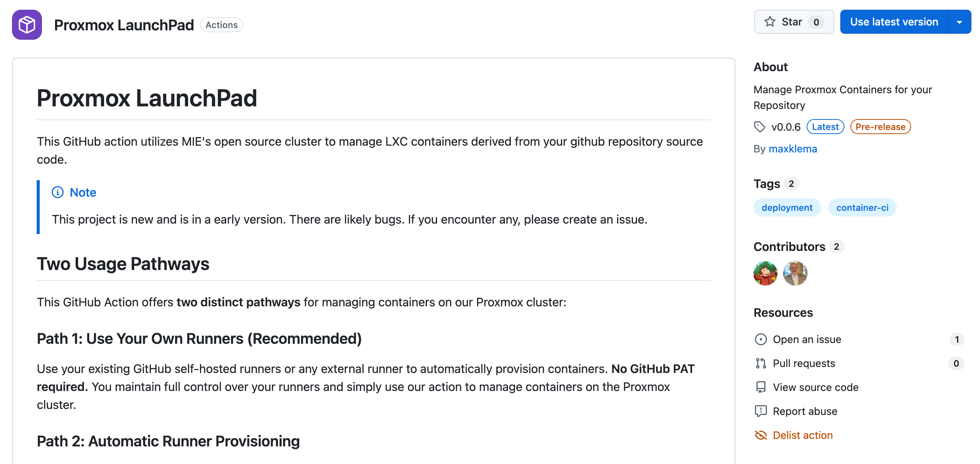Open the second contributor's avatar

pyautogui.click(x=795, y=273)
